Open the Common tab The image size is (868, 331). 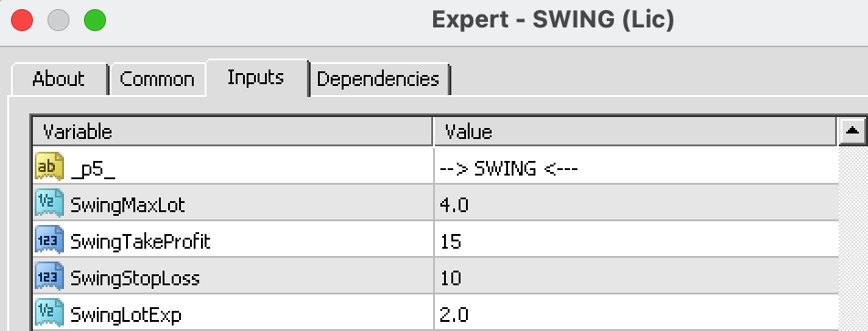[157, 79]
